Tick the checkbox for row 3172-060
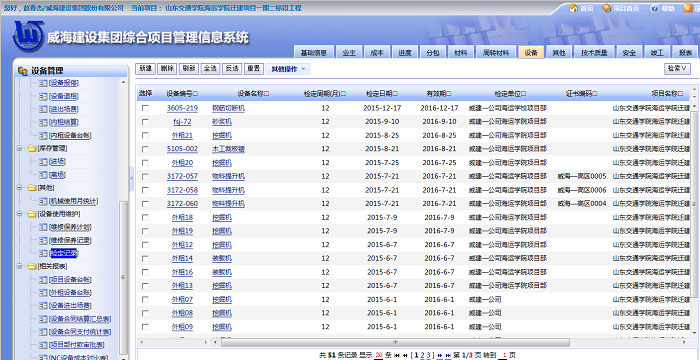The width and height of the screenshot is (700, 360). 145,204
